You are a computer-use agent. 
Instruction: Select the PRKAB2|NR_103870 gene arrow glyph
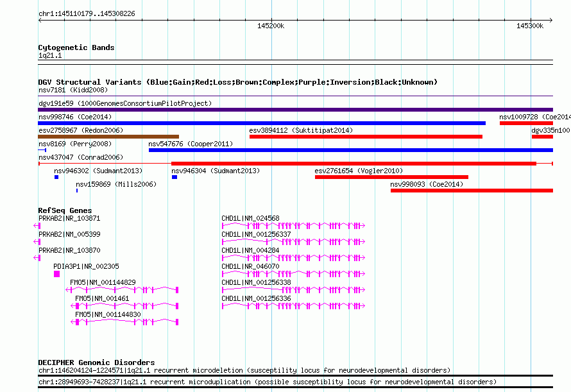click(37, 258)
